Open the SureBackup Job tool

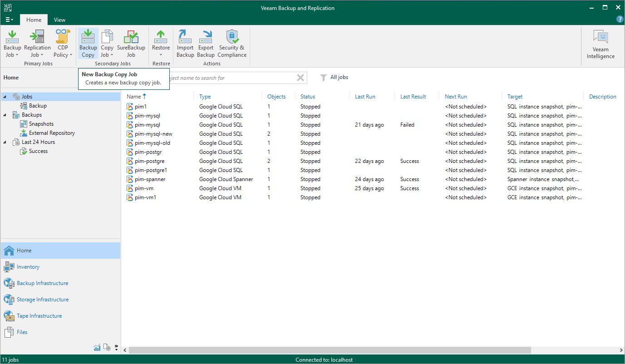pos(131,43)
